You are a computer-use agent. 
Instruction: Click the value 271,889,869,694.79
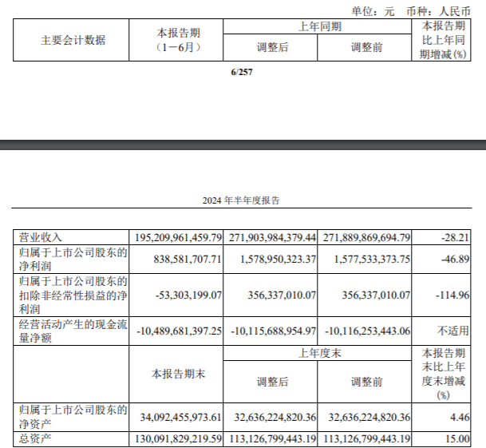pos(366,238)
